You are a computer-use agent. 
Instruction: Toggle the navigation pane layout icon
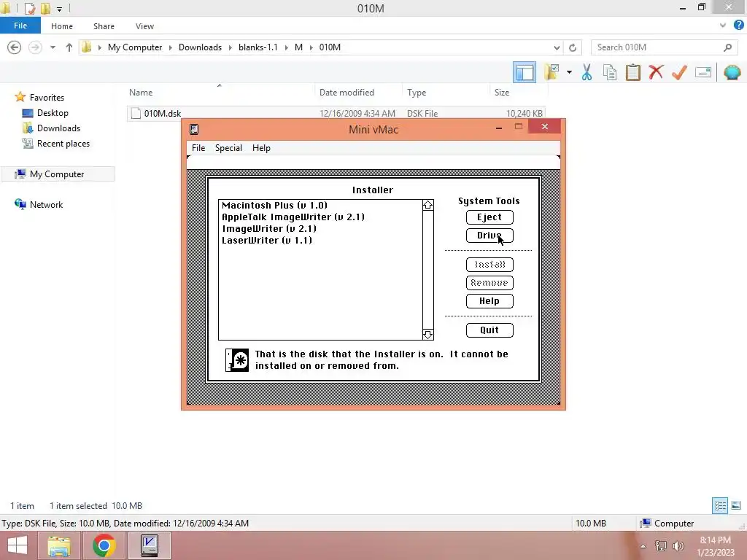click(x=525, y=72)
